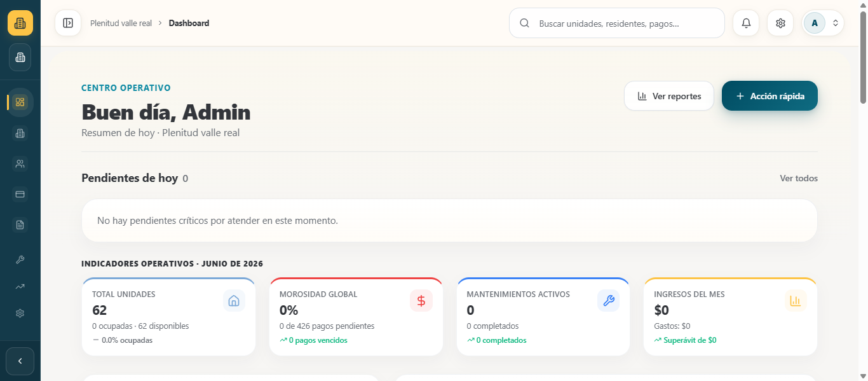Open the maintenance wrench icon in sidebar
868x381 pixels.
pos(20,260)
